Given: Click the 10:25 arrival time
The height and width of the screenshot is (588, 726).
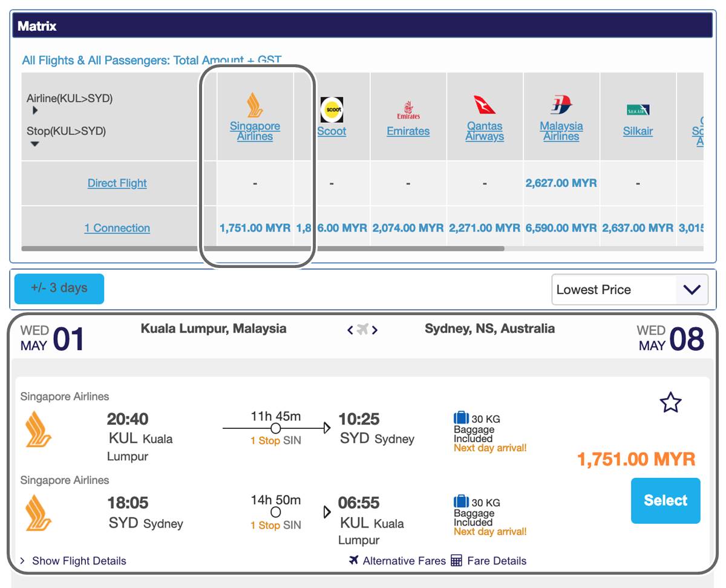Looking at the screenshot, I should (x=359, y=419).
